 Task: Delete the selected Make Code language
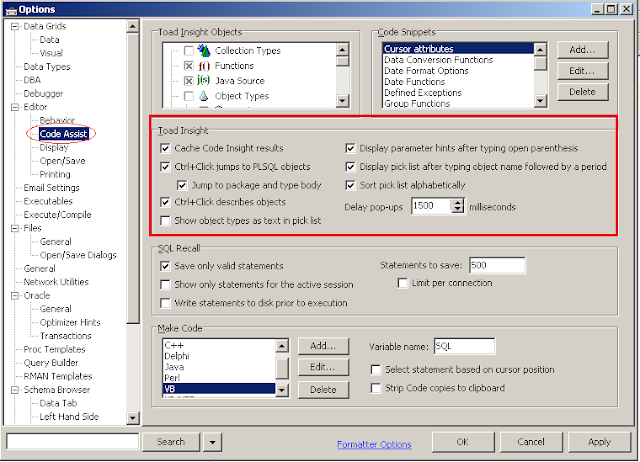tap(323, 390)
